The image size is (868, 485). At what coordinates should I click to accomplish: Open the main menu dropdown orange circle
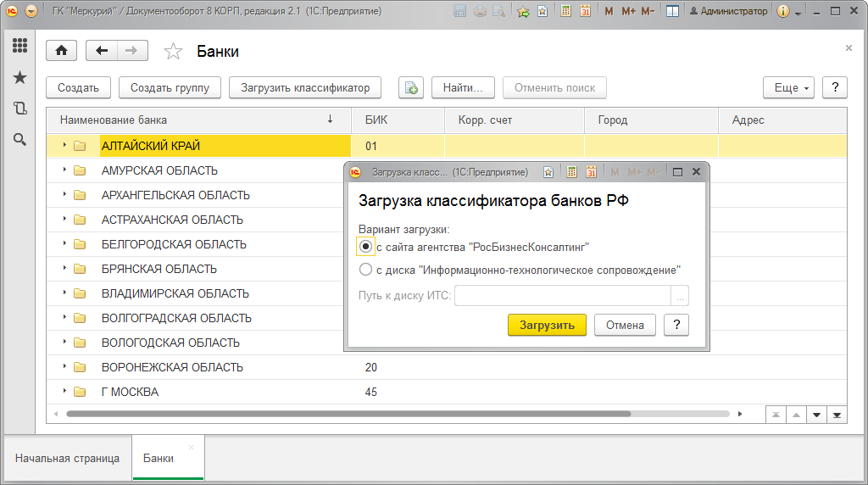click(31, 11)
